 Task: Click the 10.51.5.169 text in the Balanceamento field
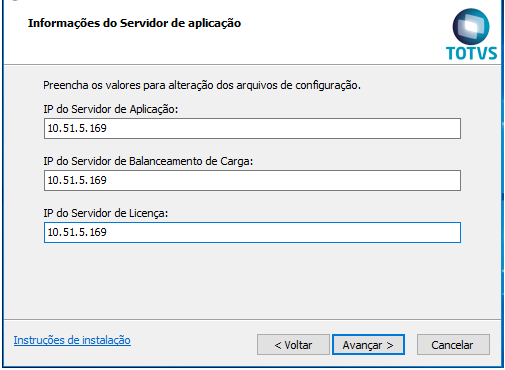coord(77,180)
